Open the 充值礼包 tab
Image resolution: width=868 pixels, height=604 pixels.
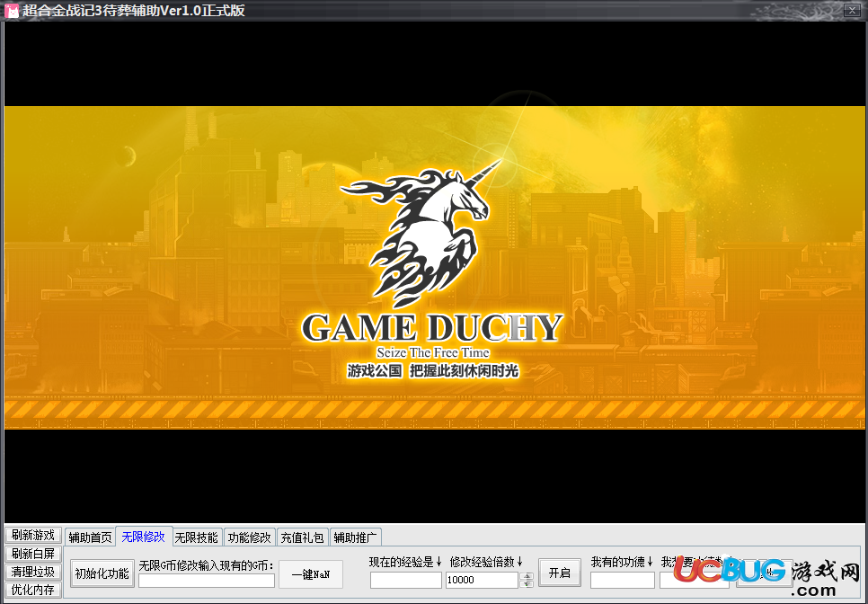click(302, 537)
